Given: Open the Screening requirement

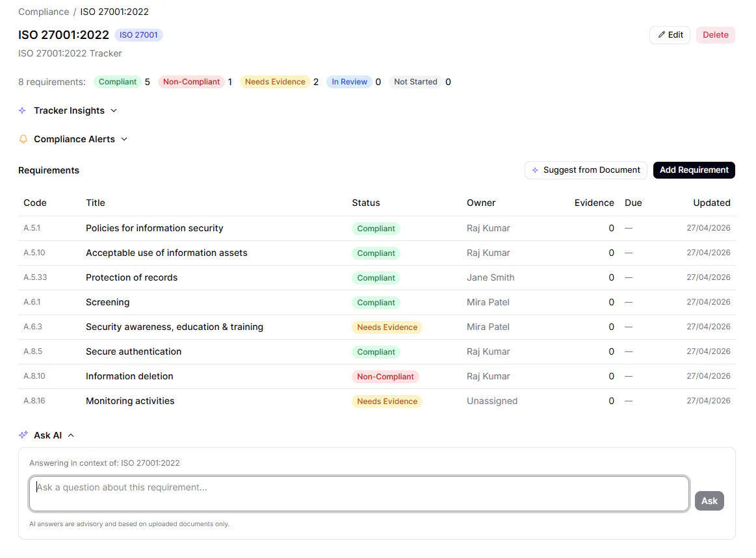Looking at the screenshot, I should coord(107,302).
